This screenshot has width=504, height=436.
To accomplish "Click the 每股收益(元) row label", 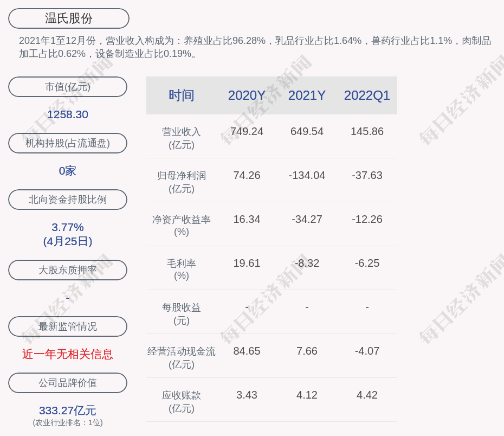I will point(182,314).
